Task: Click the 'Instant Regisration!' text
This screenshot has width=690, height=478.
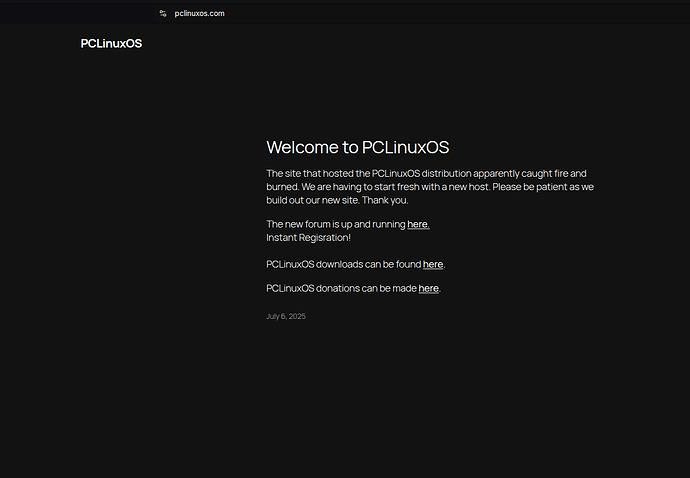Action: (x=308, y=238)
